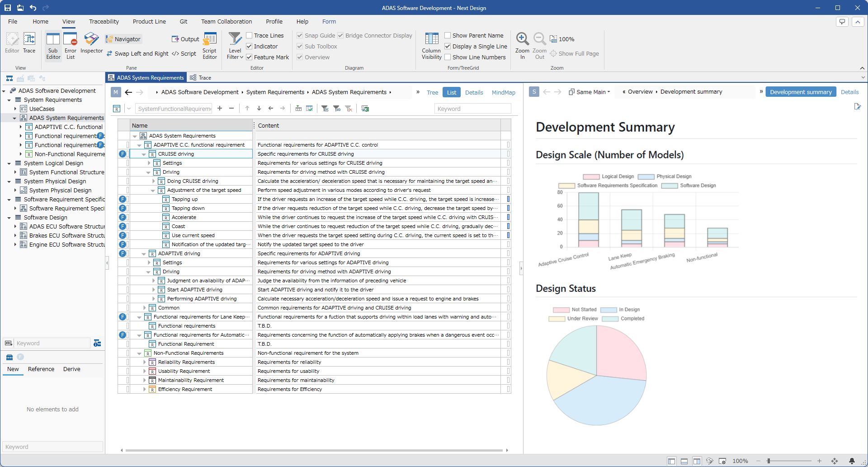Viewport: 868px width, 467px height.
Task: Adjust the zoom slider in status bar
Action: (x=769, y=461)
